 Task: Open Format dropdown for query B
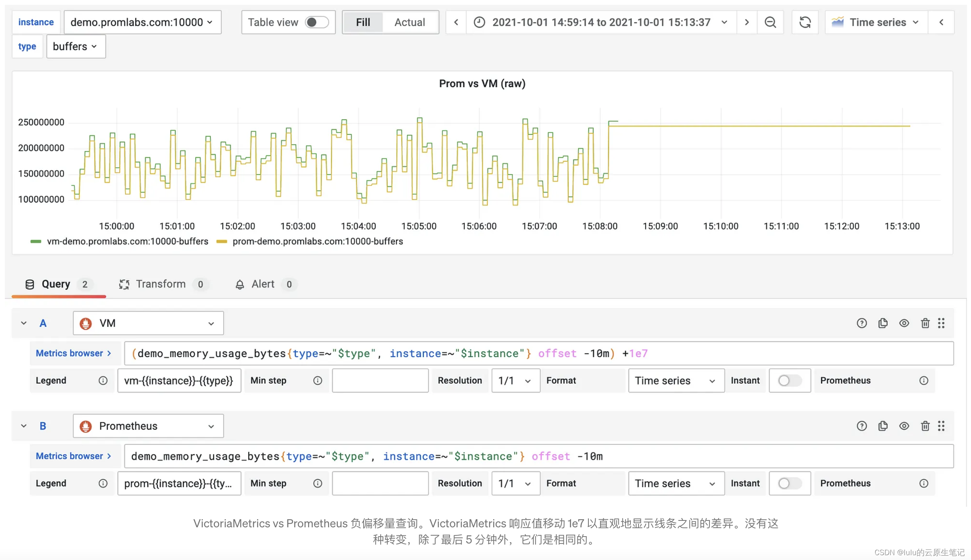(x=676, y=483)
